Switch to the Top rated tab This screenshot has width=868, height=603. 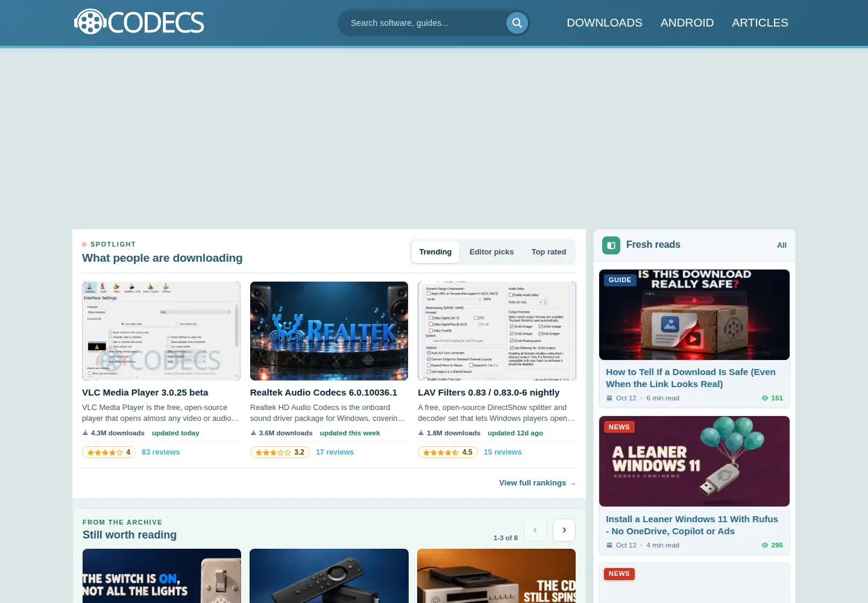tap(549, 252)
